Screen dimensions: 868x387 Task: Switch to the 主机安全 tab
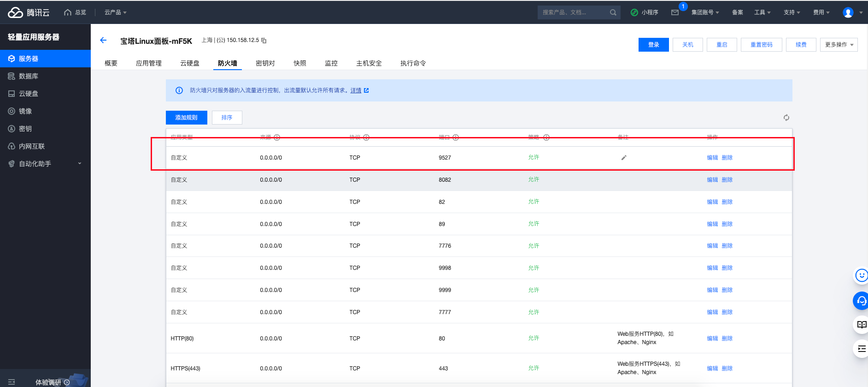click(x=369, y=63)
